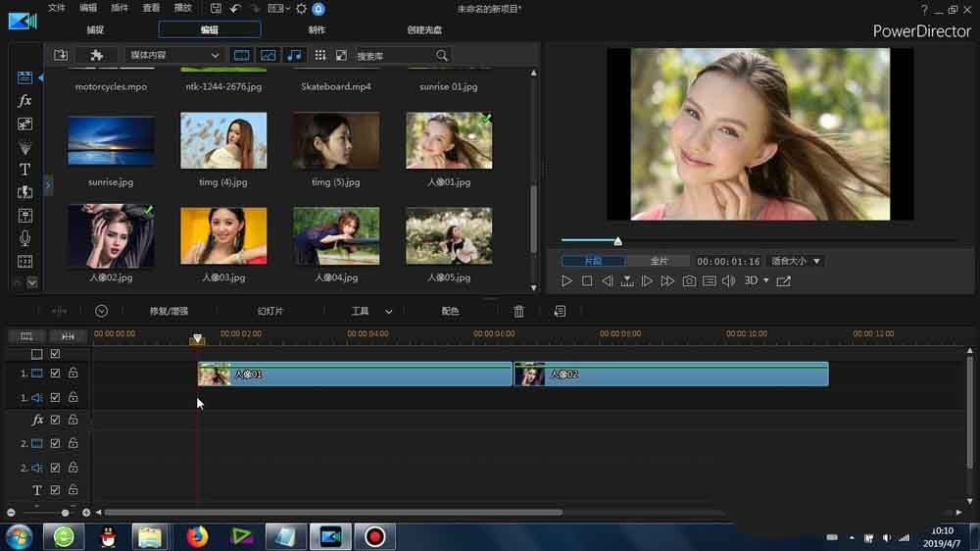Open the 适合大小 fit size dropdown
This screenshot has width=980, height=551.
tap(796, 262)
